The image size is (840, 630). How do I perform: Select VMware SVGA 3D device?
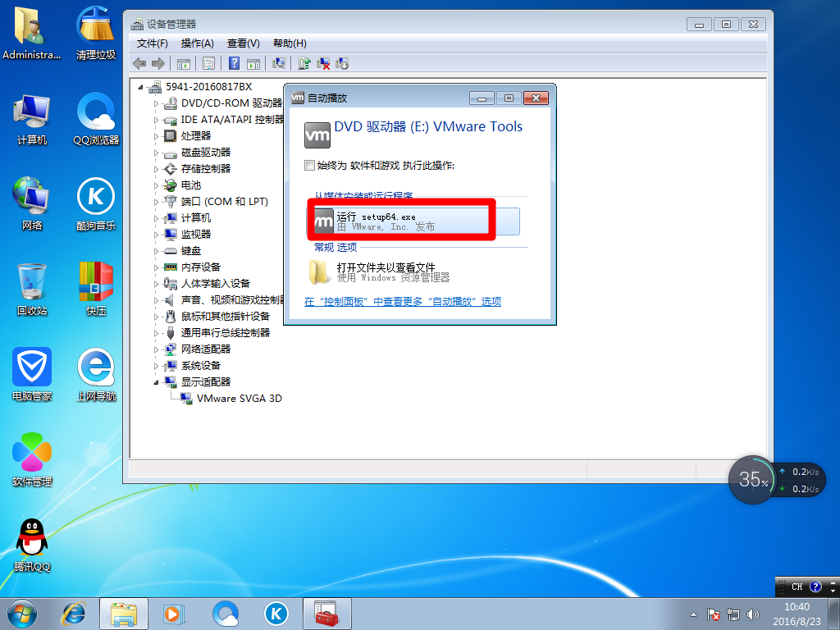tap(239, 399)
